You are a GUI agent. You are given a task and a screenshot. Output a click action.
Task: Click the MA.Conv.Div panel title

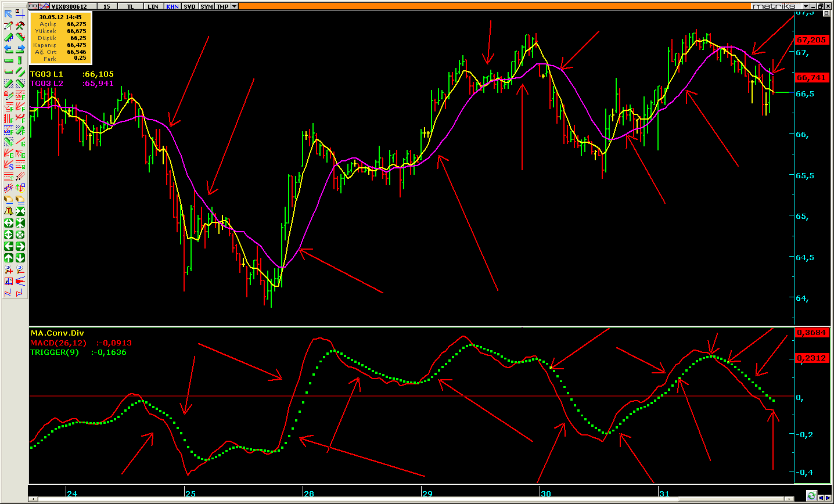point(57,333)
